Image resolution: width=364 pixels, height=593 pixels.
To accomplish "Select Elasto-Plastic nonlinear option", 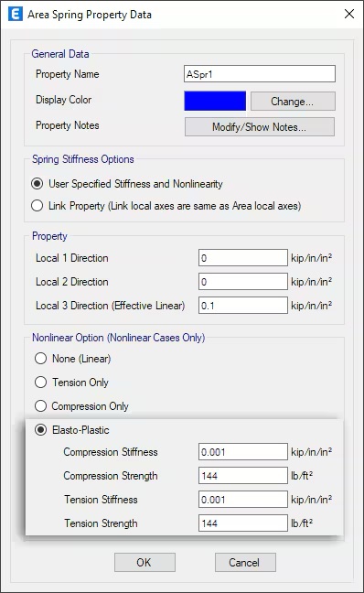I will [40, 430].
